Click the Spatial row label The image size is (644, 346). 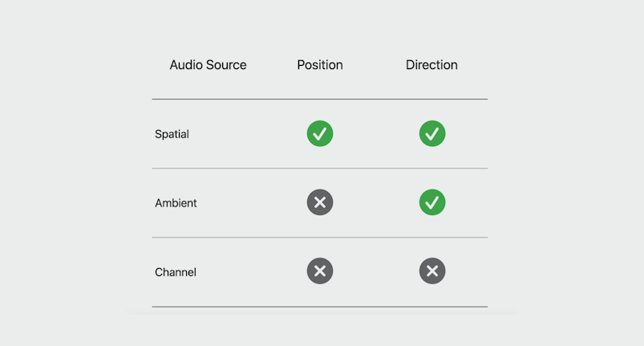[x=172, y=134]
